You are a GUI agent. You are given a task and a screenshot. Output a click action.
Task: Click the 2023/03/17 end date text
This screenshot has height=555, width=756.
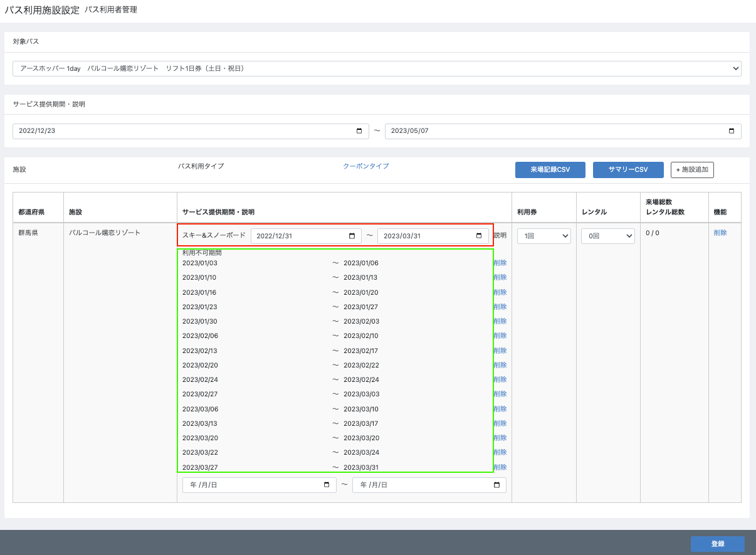point(361,423)
